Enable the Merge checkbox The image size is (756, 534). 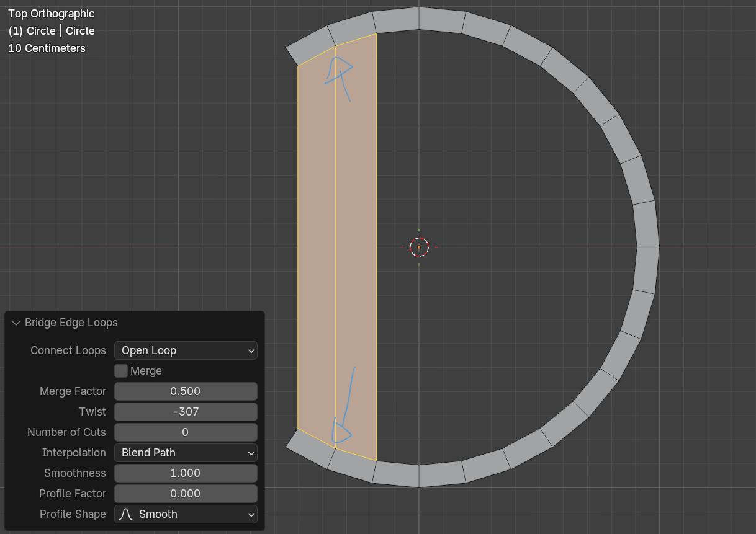(121, 371)
